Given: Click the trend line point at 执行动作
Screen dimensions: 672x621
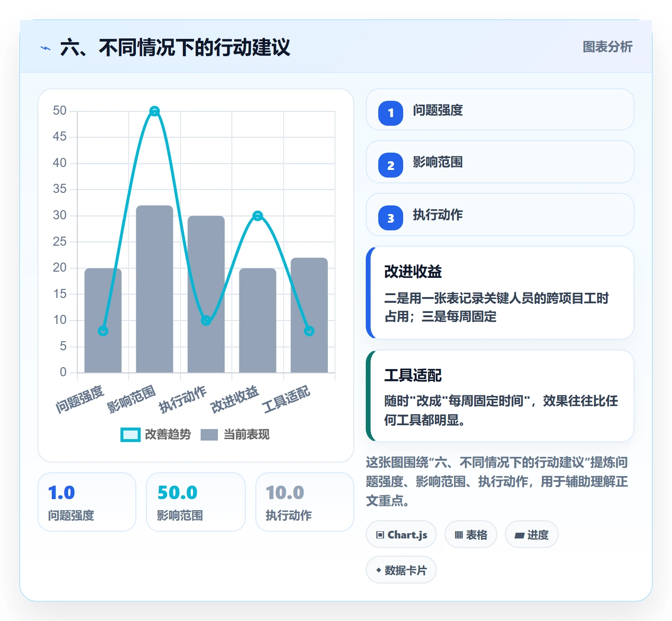Looking at the screenshot, I should [x=206, y=321].
